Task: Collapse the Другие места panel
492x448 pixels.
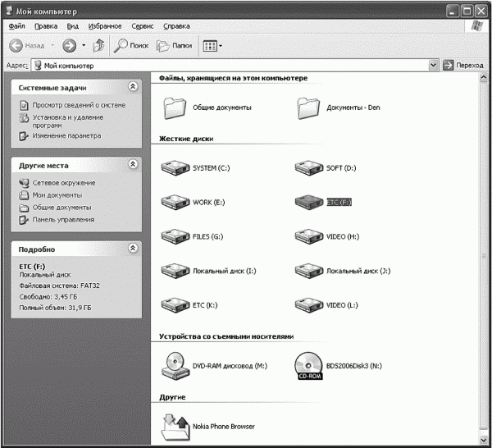Action: [133, 165]
